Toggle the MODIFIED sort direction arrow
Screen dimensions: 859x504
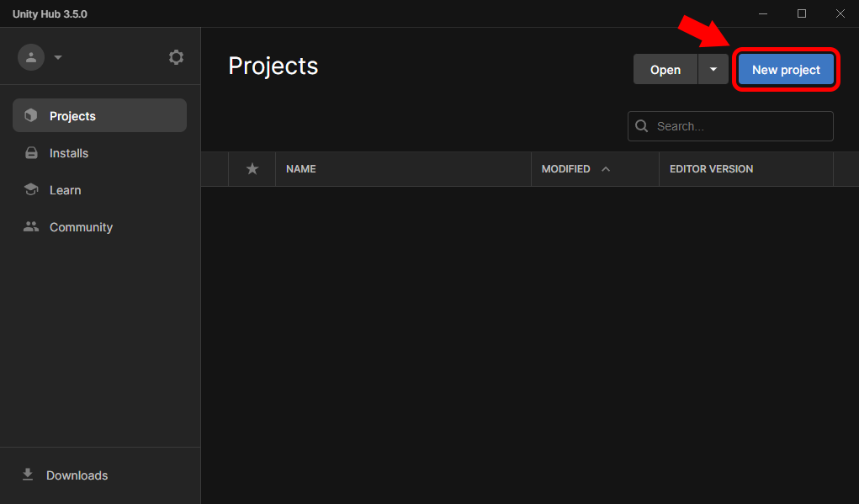click(606, 169)
